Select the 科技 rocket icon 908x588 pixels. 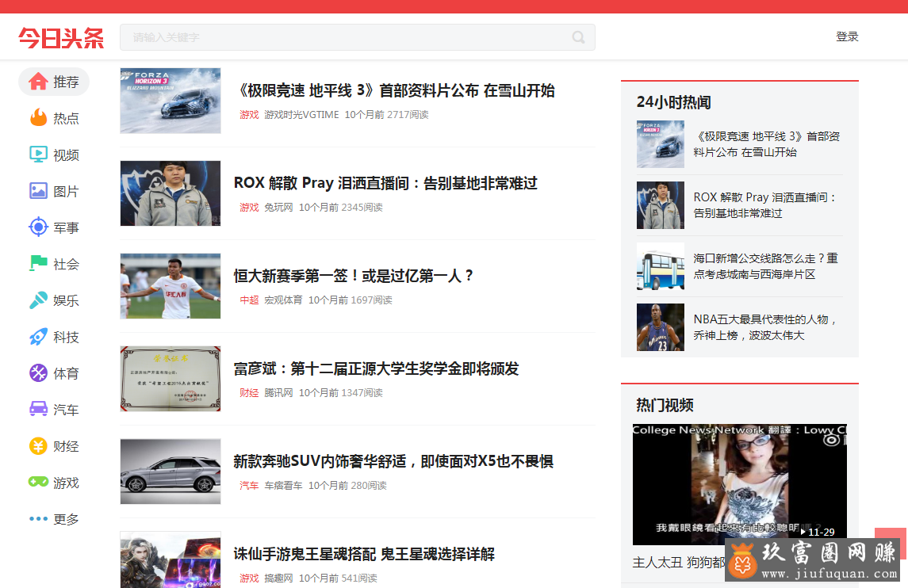tap(38, 336)
